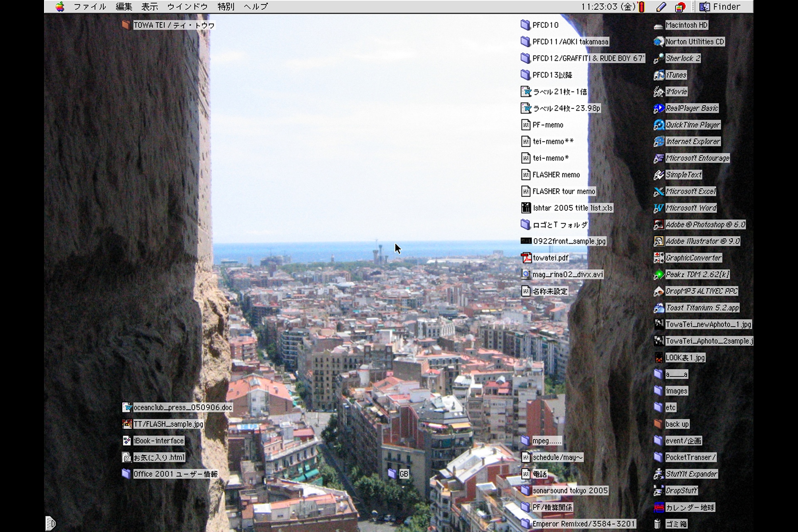Screen dimensions: 798x532
Task: Select the towatei.pdf file icon
Action: point(526,258)
